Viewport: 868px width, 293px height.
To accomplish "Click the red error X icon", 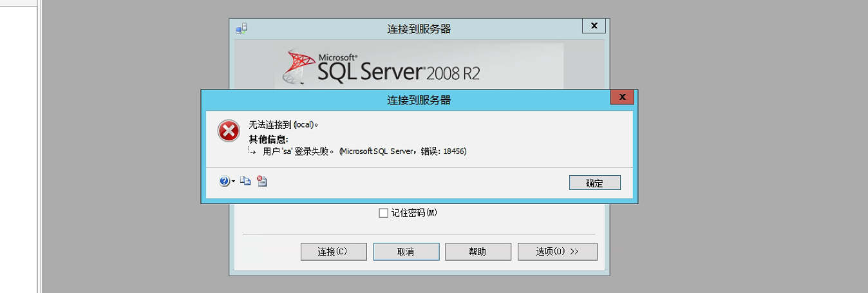I will coord(228,131).
